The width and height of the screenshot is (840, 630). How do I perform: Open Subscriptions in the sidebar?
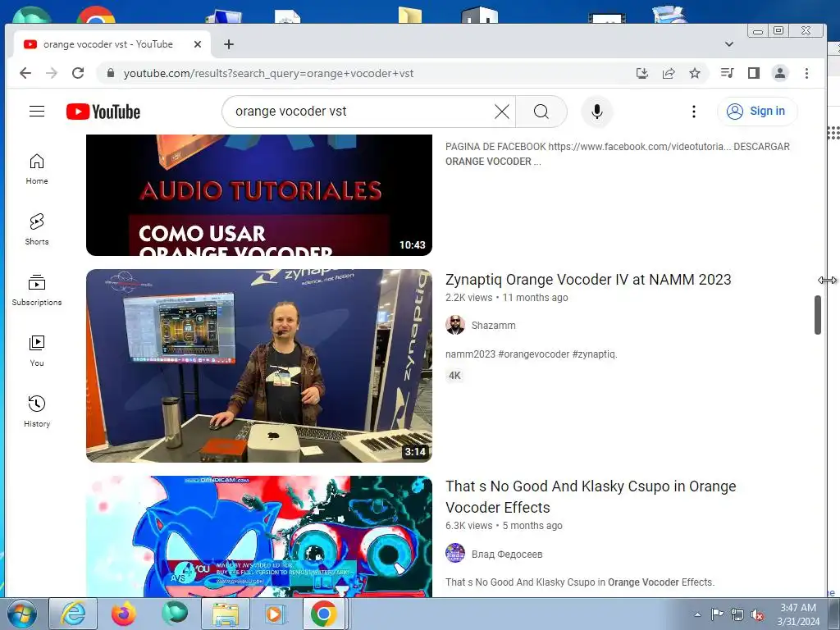[37, 290]
